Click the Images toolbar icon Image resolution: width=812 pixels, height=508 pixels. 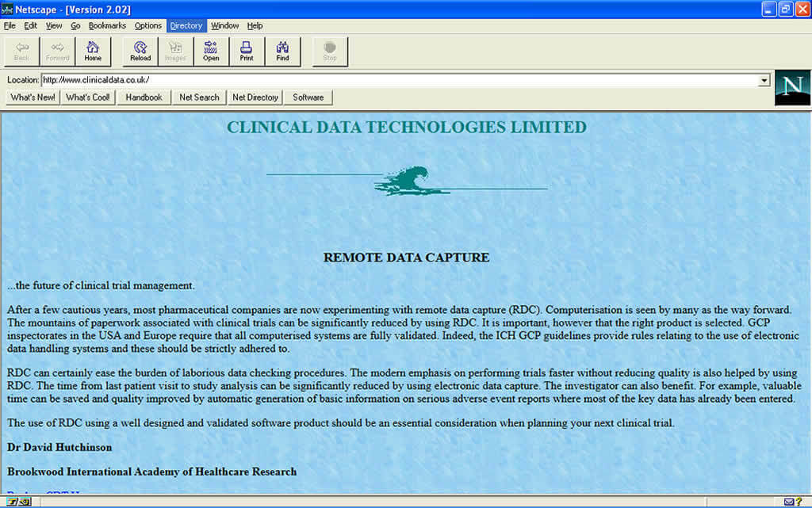click(175, 51)
